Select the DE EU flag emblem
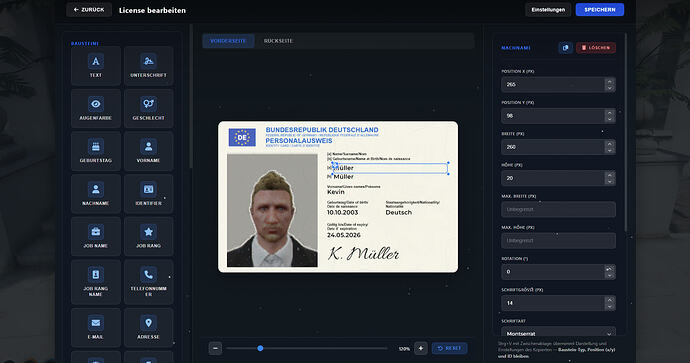Screen dimensions: 690x363 (242, 137)
